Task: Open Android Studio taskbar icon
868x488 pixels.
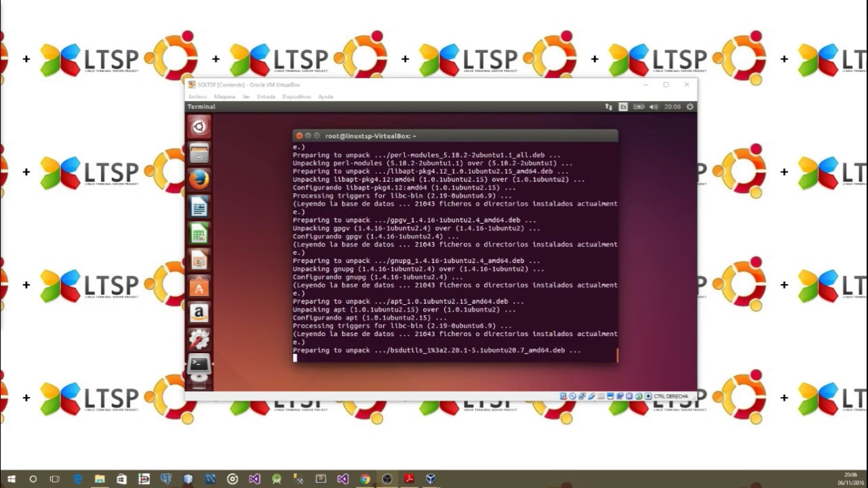Action: 276,479
